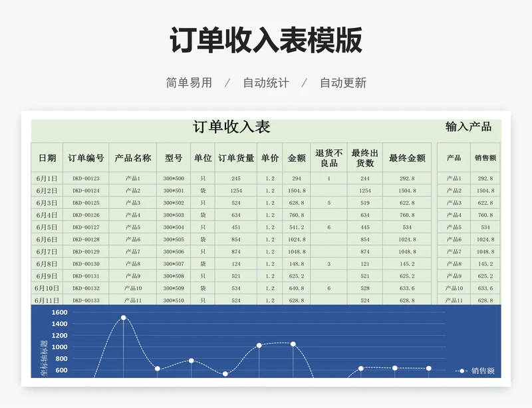Click the 输入产品 heading

coord(468,126)
